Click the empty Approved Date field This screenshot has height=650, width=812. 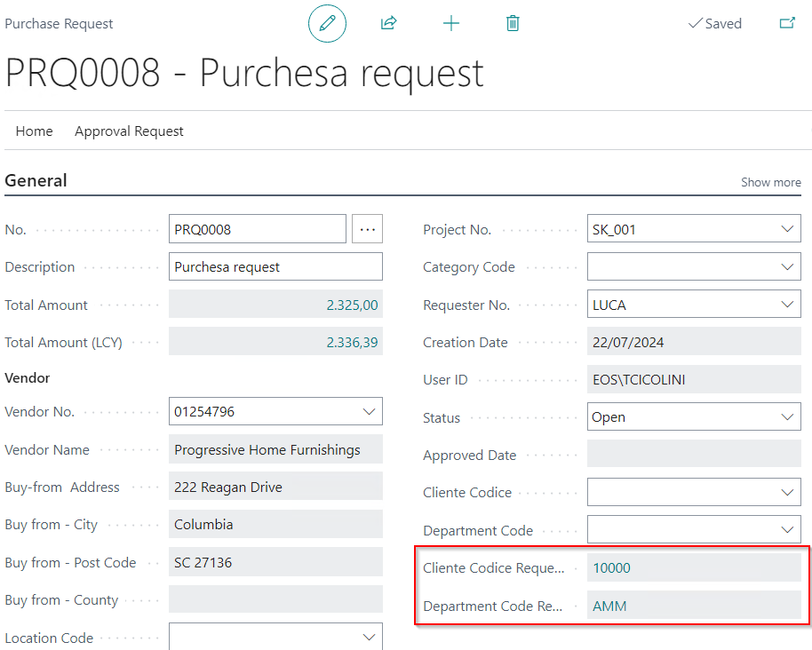click(694, 455)
